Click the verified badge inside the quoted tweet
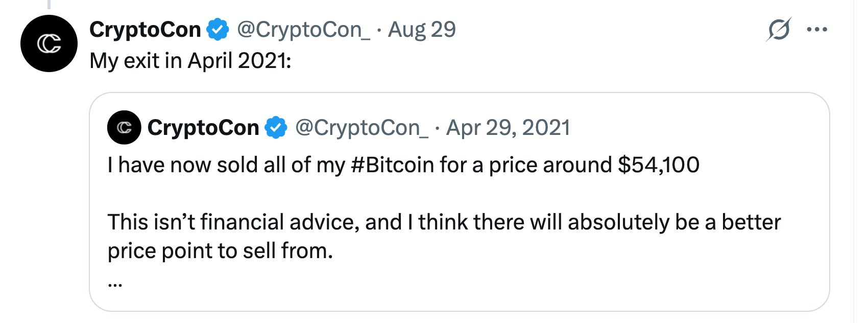 (x=276, y=127)
